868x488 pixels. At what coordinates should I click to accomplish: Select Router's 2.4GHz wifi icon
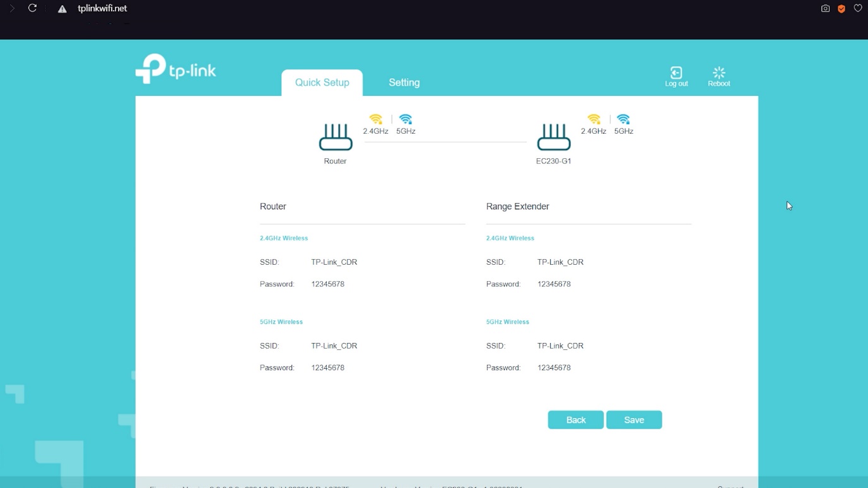375,119
